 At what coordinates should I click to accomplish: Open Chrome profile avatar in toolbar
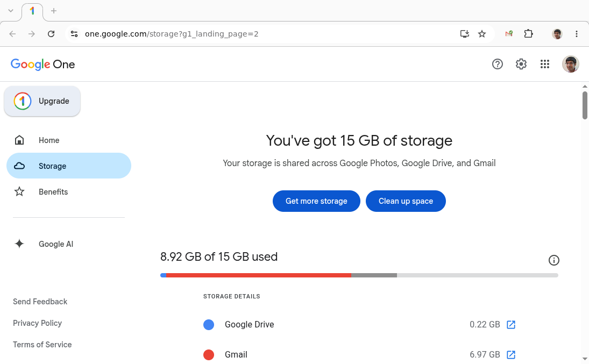point(557,34)
